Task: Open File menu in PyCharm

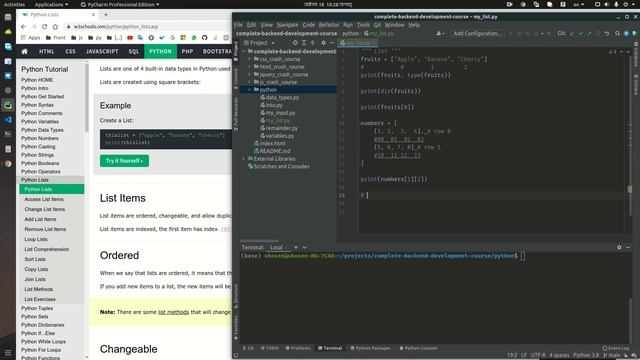Action: coord(238,25)
